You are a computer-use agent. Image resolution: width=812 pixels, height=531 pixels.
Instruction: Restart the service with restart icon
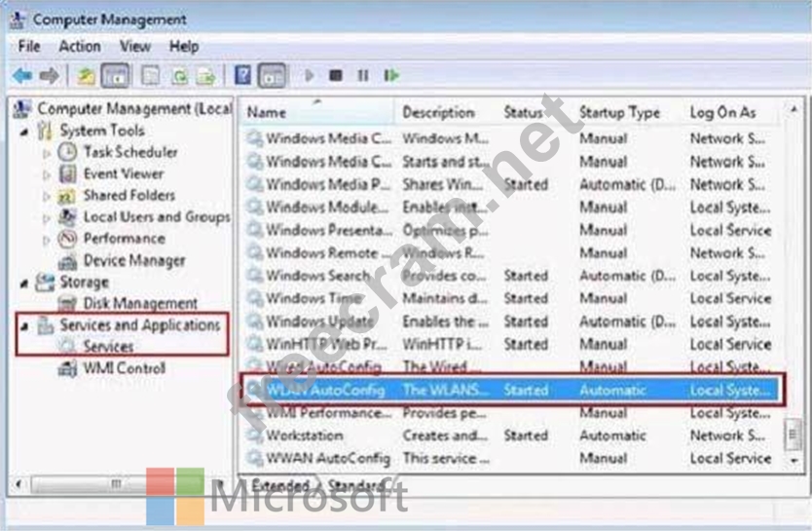pyautogui.click(x=391, y=76)
